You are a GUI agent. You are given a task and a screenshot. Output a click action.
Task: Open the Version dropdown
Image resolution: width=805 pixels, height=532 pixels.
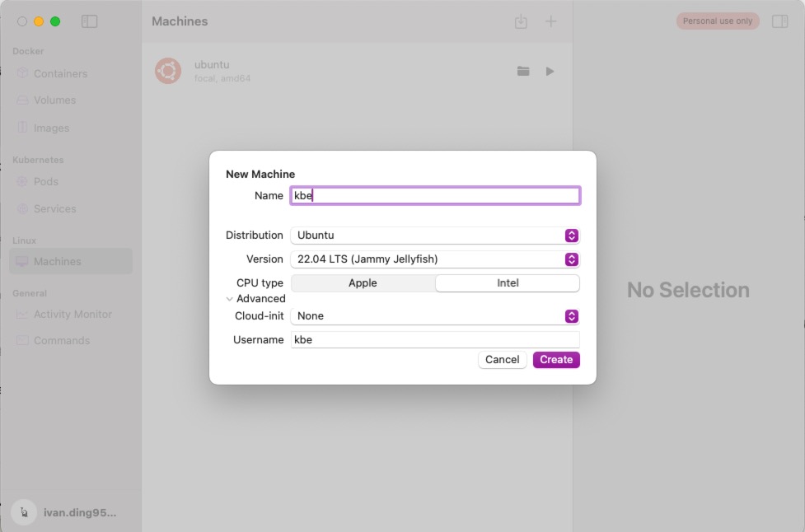pos(435,259)
